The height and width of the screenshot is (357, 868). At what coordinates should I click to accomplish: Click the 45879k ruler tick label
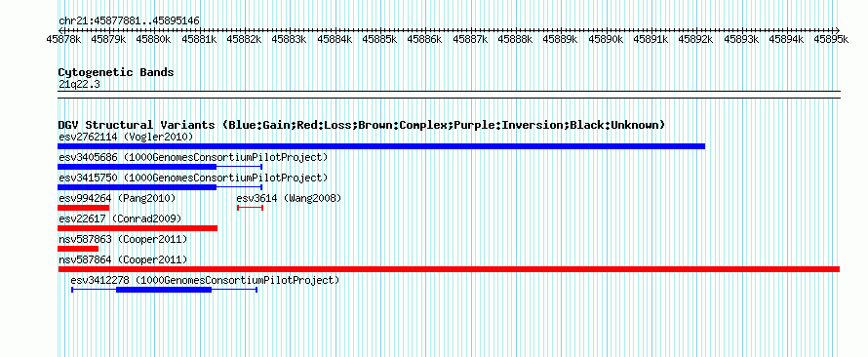pos(109,39)
